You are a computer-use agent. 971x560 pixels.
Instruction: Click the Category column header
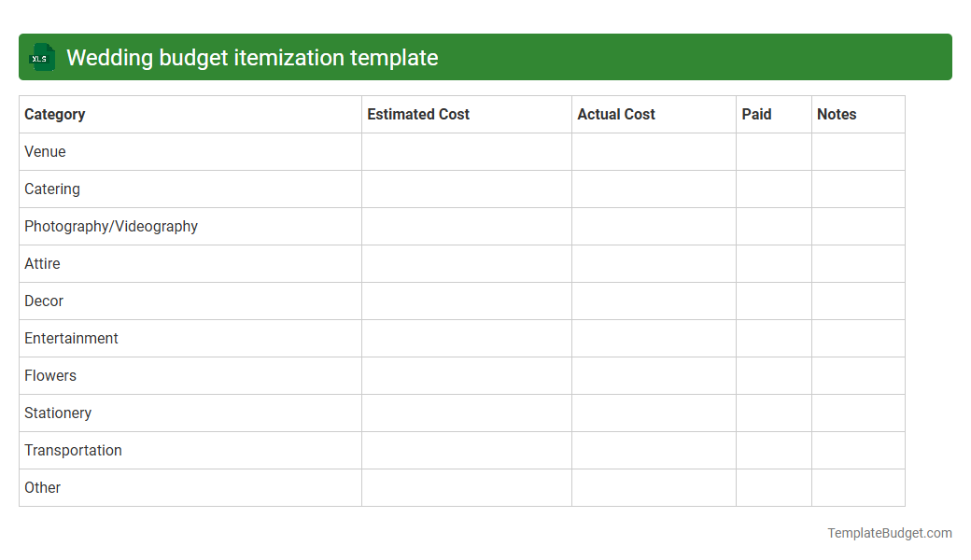54,114
